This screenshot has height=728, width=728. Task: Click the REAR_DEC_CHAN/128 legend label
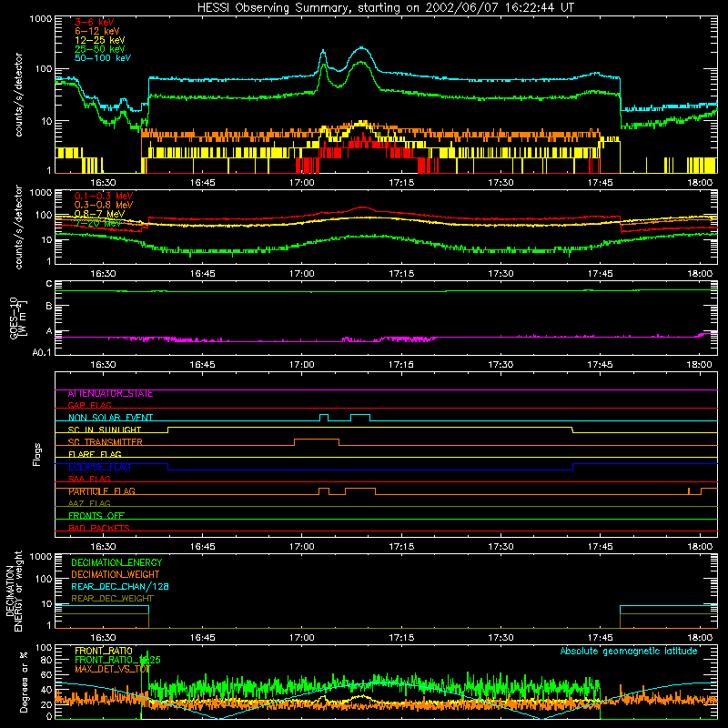coord(120,587)
